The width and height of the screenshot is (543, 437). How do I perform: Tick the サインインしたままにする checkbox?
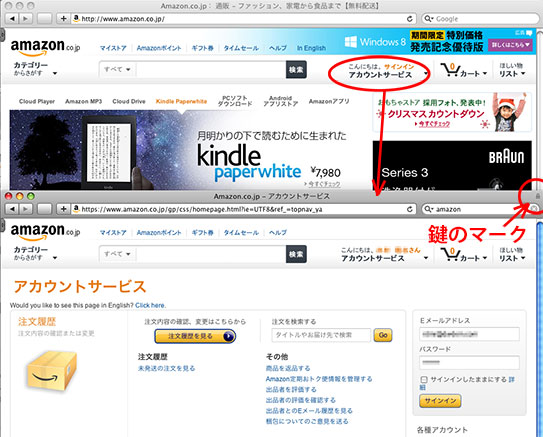click(x=424, y=380)
